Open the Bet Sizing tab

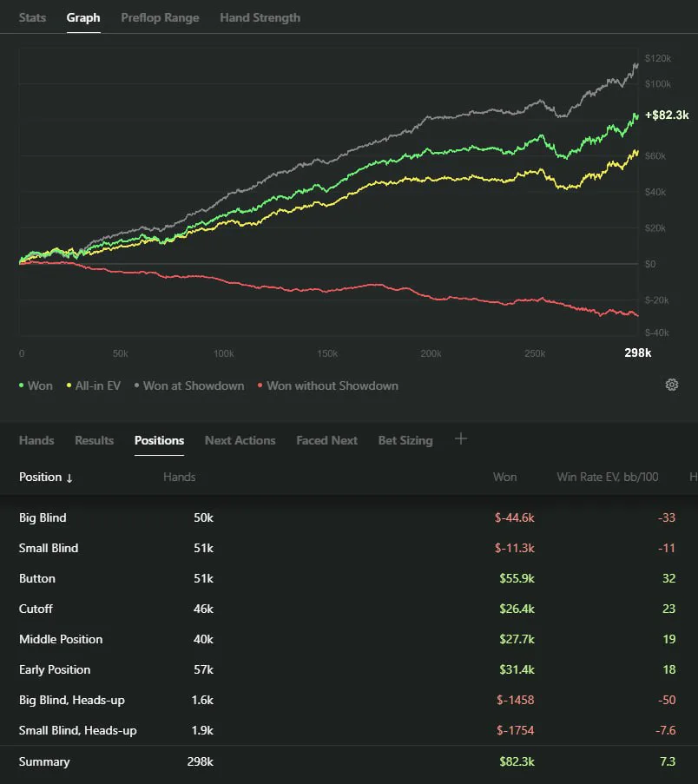[x=405, y=440]
